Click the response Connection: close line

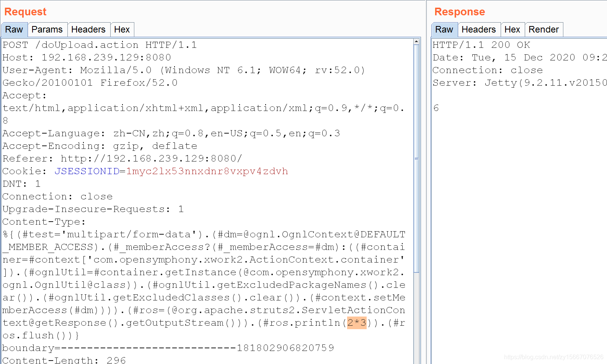(x=488, y=70)
